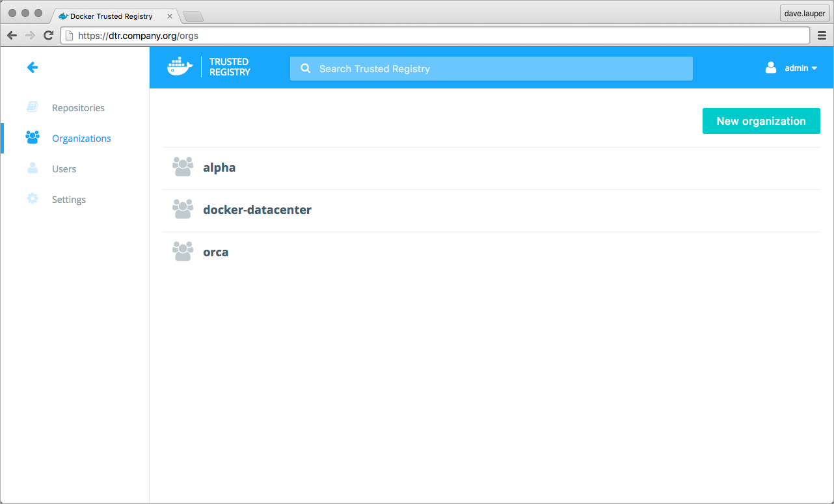The width and height of the screenshot is (834, 504).
Task: Click the admin user avatar icon
Action: [771, 68]
